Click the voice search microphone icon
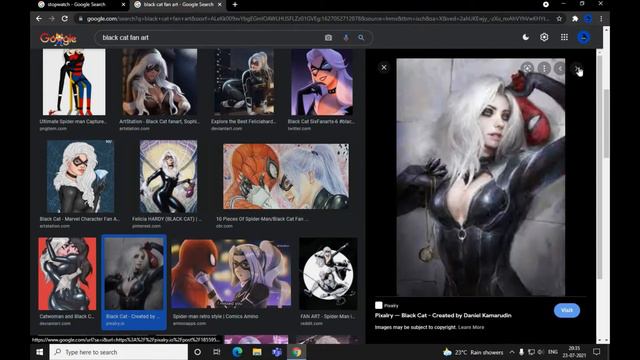Viewport: 640px width, 360px height. point(346,38)
